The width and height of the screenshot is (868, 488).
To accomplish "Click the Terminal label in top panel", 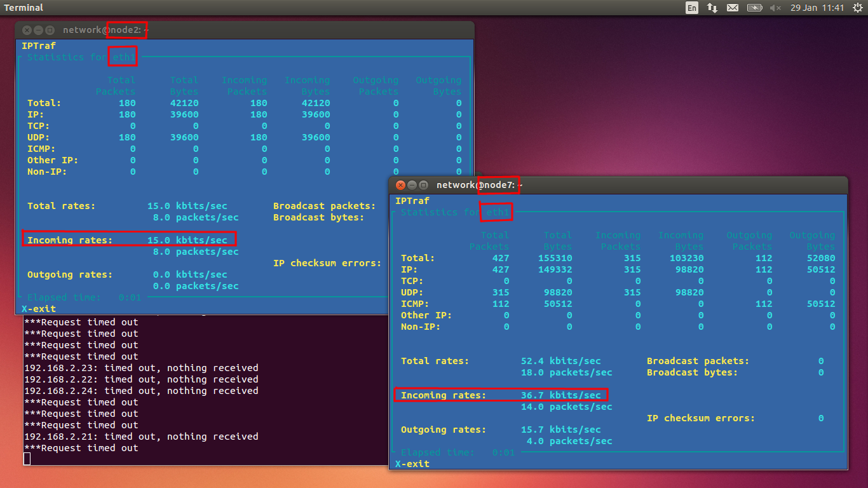I will point(24,8).
